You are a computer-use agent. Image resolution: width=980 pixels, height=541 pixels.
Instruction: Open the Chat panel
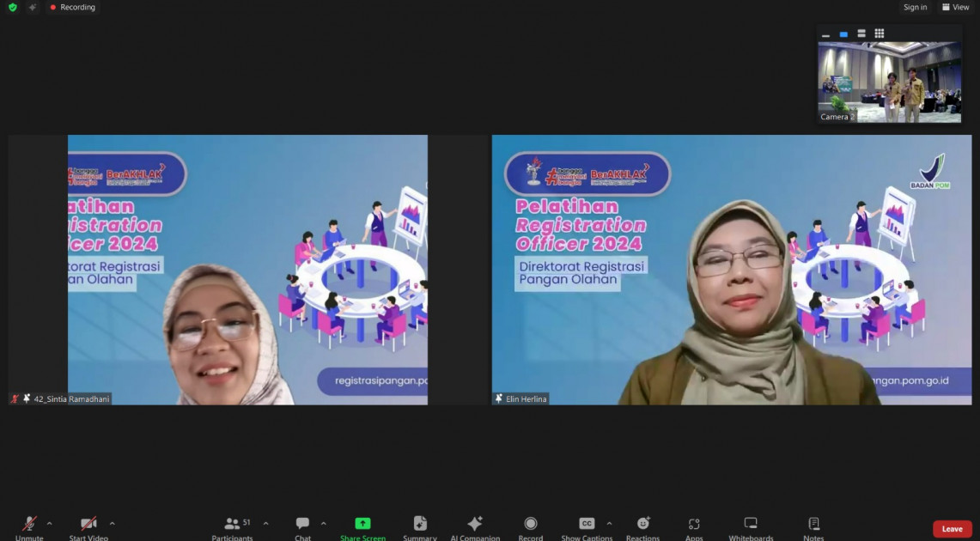[302, 526]
